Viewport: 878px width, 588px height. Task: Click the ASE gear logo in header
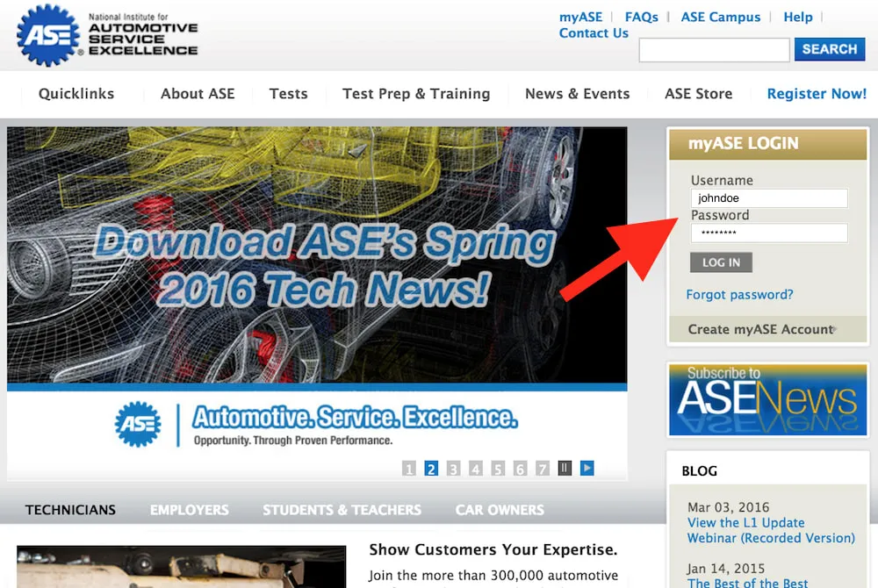point(49,35)
